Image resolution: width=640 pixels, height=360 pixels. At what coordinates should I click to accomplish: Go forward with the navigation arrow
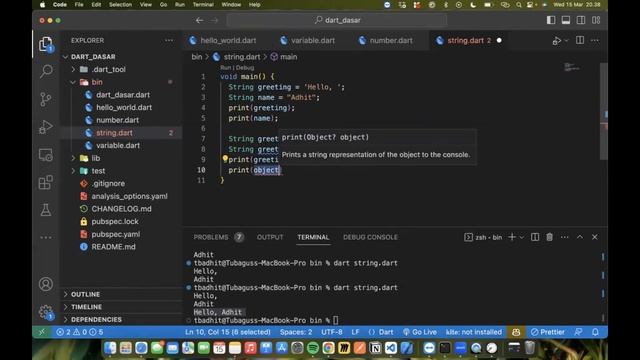pyautogui.click(x=214, y=20)
